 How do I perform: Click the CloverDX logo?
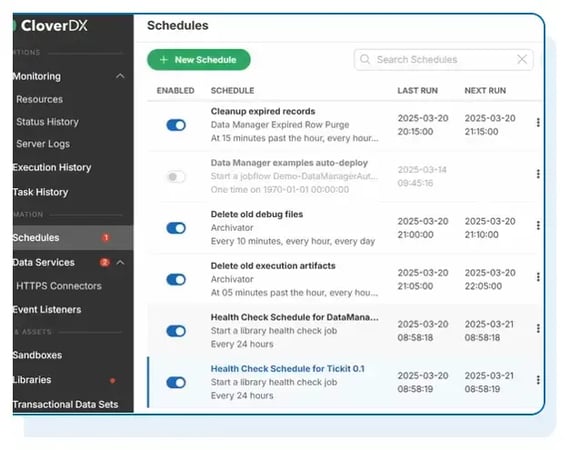(x=51, y=26)
